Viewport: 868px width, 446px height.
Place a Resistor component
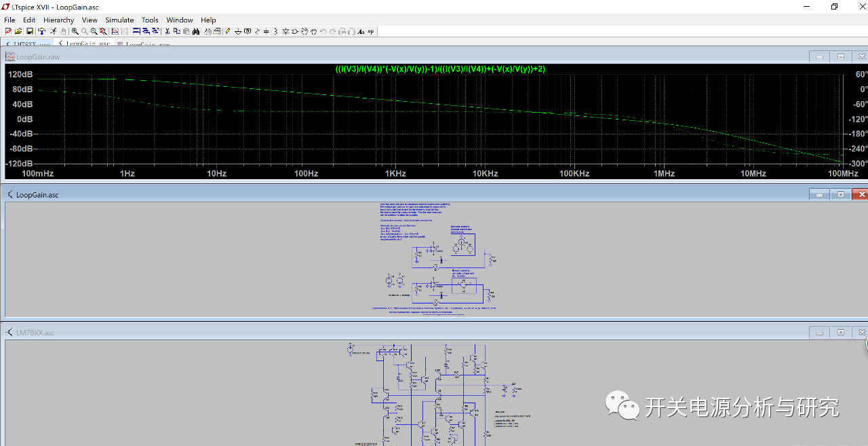pos(257,31)
